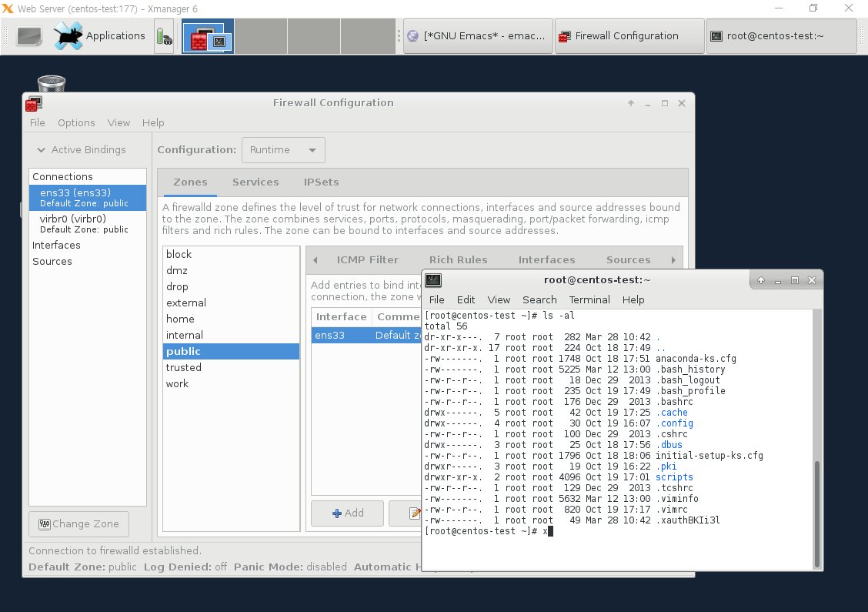Click the highlighted firewall workspace thumbnail in panel
The height and width of the screenshot is (612, 868).
coord(207,35)
